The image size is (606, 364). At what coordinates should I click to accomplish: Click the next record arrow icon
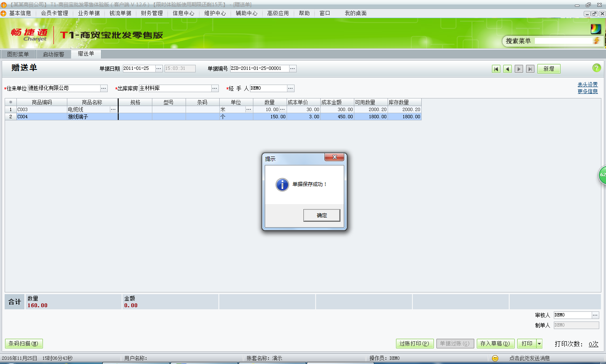519,69
